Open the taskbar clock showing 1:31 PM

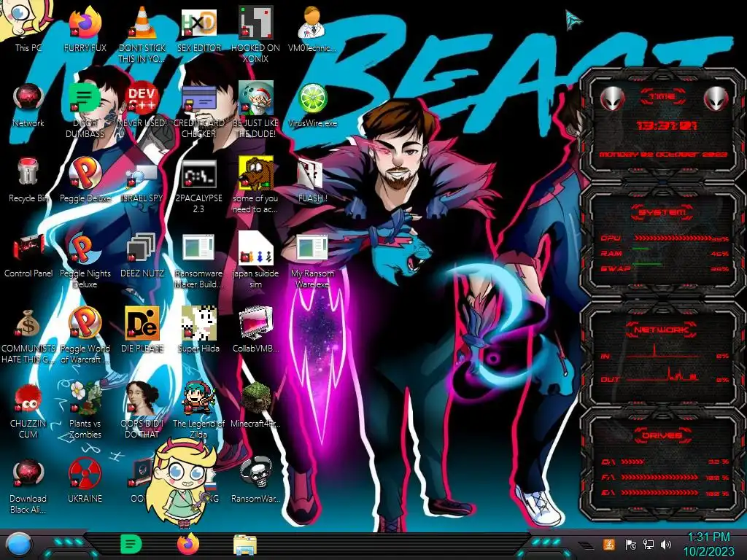pyautogui.click(x=709, y=544)
